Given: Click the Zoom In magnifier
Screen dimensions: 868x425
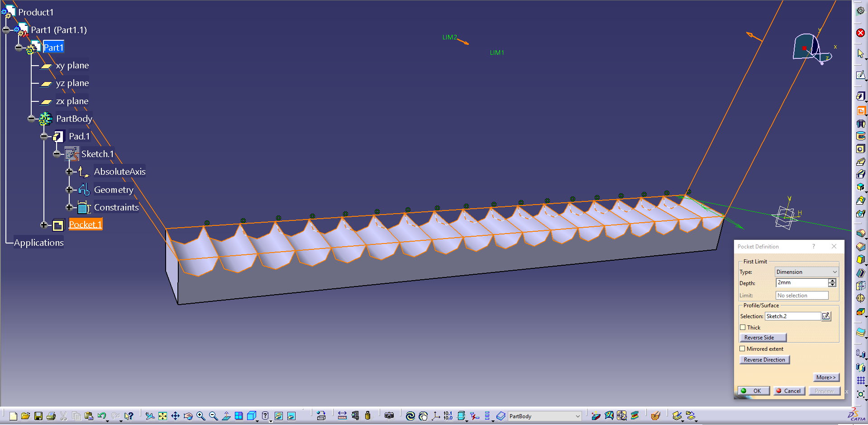Looking at the screenshot, I should (200, 416).
